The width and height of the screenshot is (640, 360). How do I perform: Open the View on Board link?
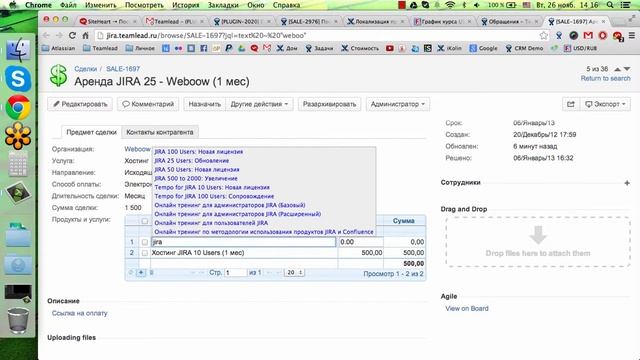pyautogui.click(x=467, y=309)
